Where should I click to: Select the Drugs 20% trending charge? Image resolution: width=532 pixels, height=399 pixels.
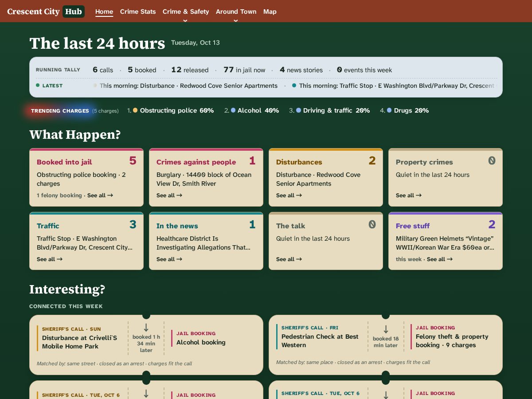404,110
